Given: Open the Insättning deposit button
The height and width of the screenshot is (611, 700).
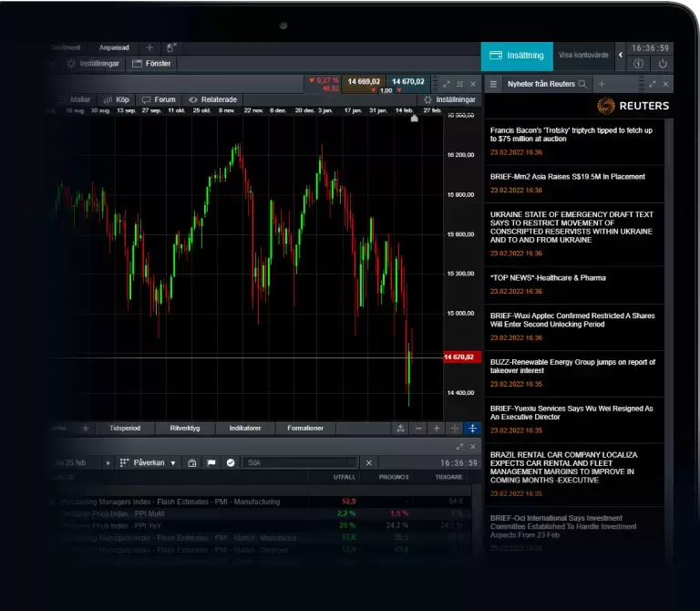Looking at the screenshot, I should pos(517,56).
